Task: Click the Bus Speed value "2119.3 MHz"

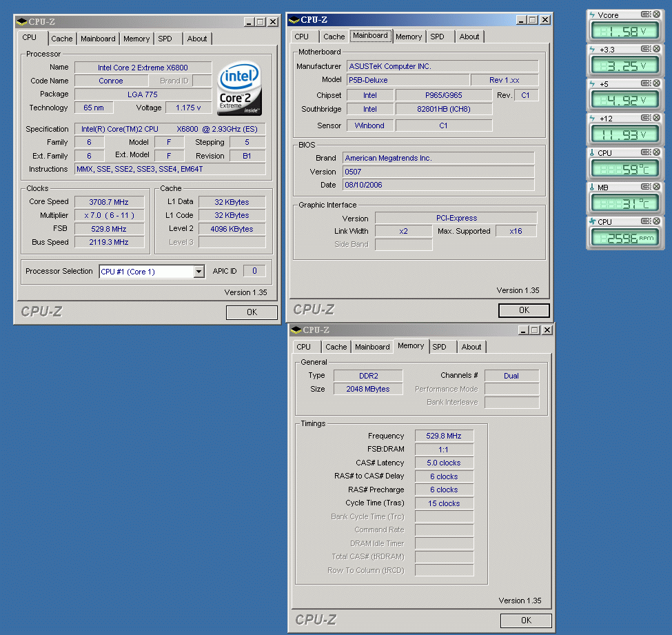Action: pos(109,242)
